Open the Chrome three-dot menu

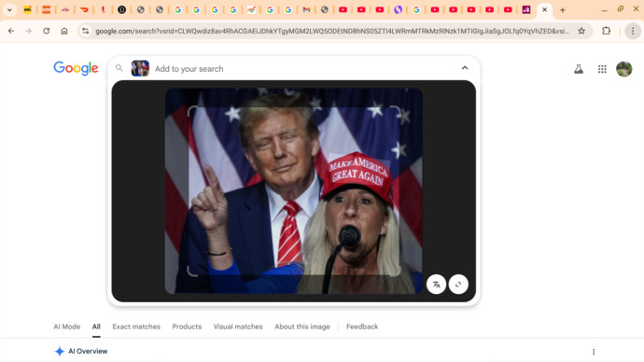pos(633,31)
